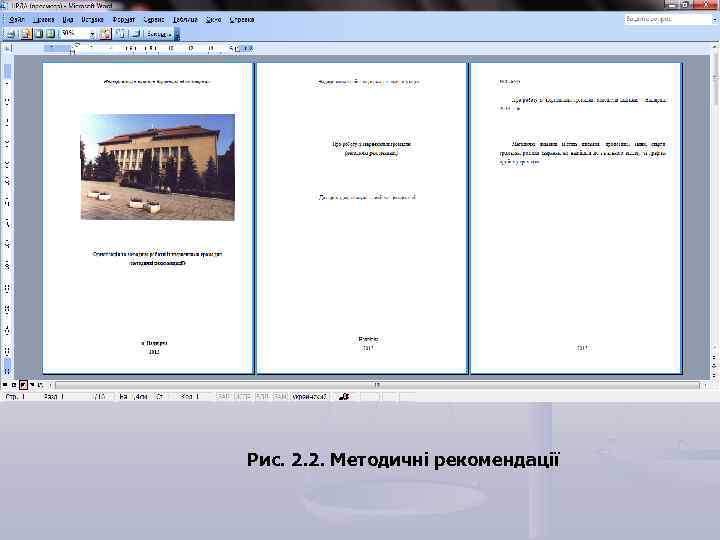This screenshot has width=720, height=540.
Task: Click the украинский language indicator in status bar
Action: (309, 396)
